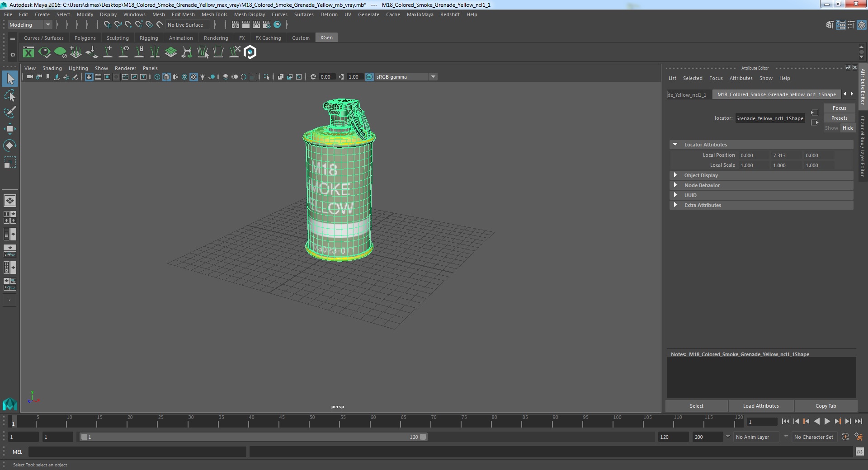Image resolution: width=868 pixels, height=470 pixels.
Task: Click the auto keyframe toggle icon
Action: click(845, 437)
